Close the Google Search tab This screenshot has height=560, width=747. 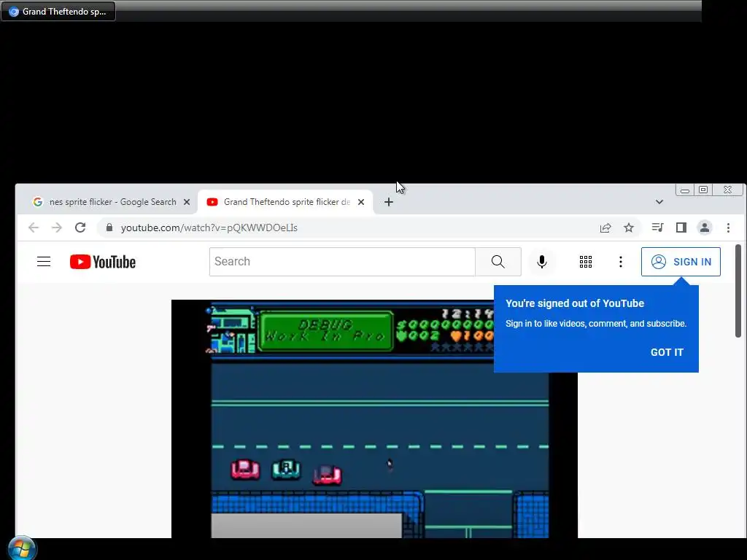coord(187,202)
